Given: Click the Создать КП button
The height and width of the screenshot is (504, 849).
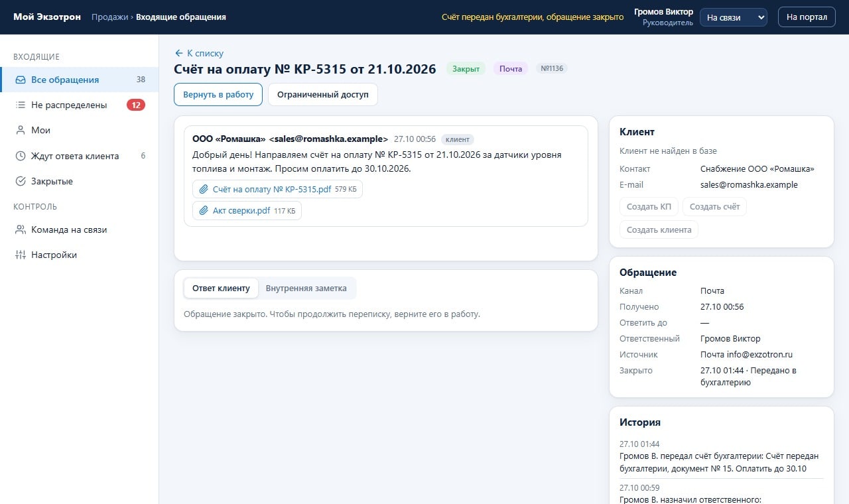Looking at the screenshot, I should (x=649, y=207).
